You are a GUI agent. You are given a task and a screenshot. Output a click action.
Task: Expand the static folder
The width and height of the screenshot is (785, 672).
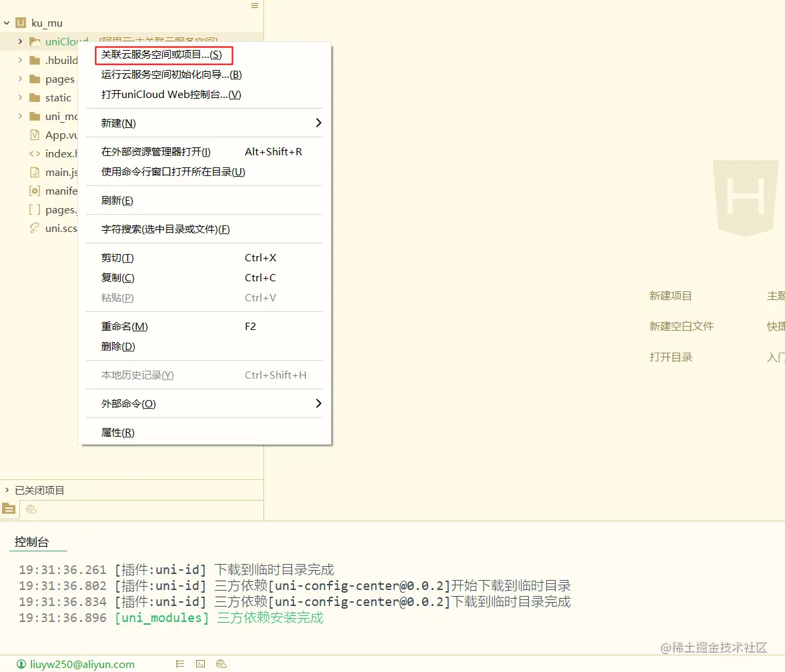coord(20,97)
